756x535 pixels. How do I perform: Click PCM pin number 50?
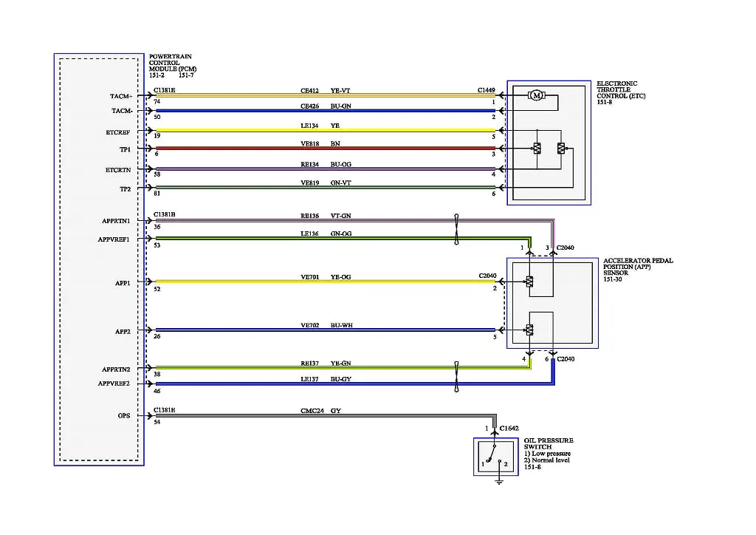click(157, 117)
